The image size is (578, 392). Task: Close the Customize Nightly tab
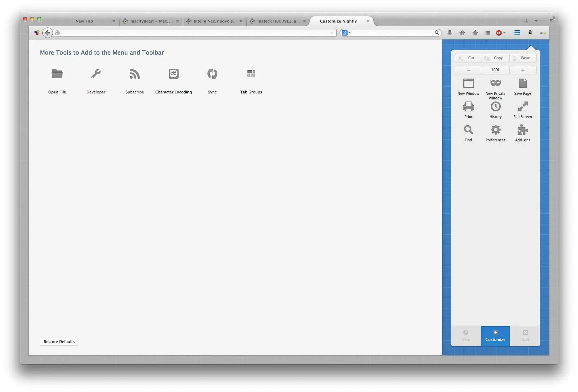[x=368, y=21]
